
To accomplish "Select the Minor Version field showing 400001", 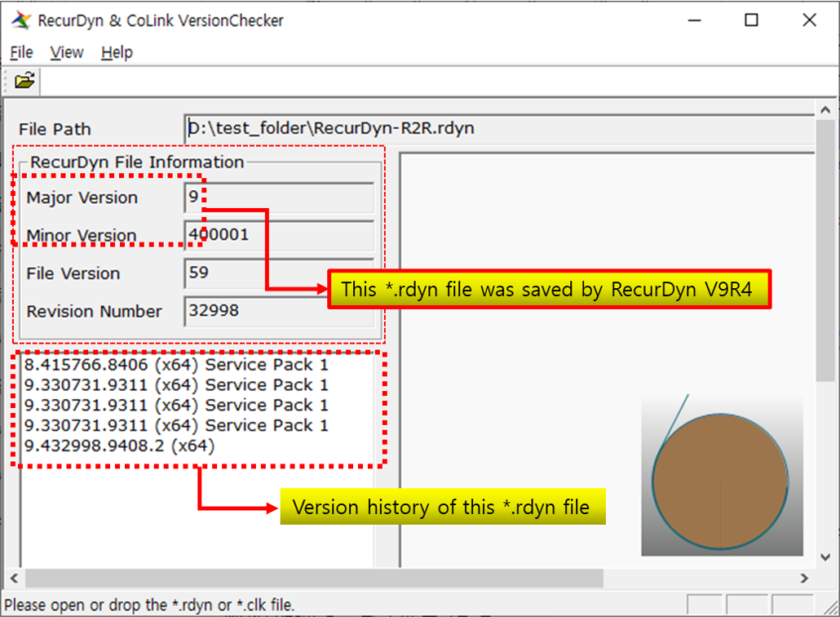I will coord(279,235).
